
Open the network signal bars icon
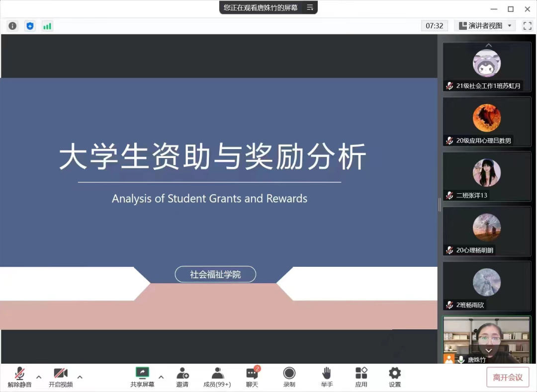pos(47,26)
